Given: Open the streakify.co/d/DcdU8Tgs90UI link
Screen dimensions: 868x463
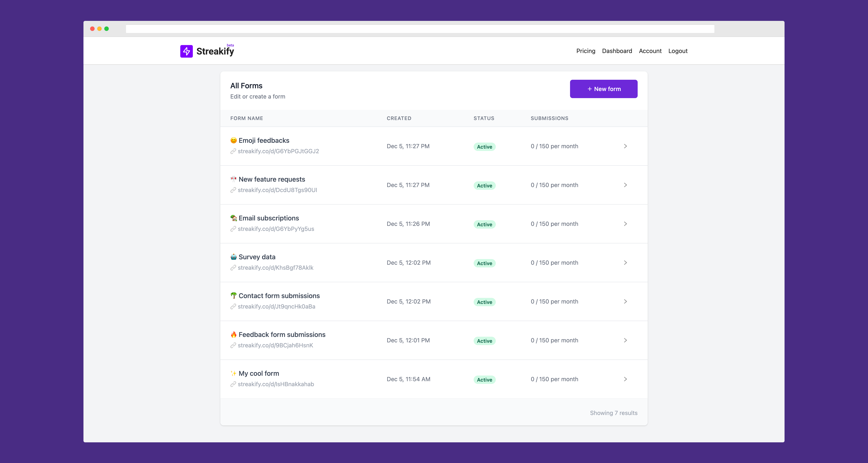Looking at the screenshot, I should [x=277, y=190].
